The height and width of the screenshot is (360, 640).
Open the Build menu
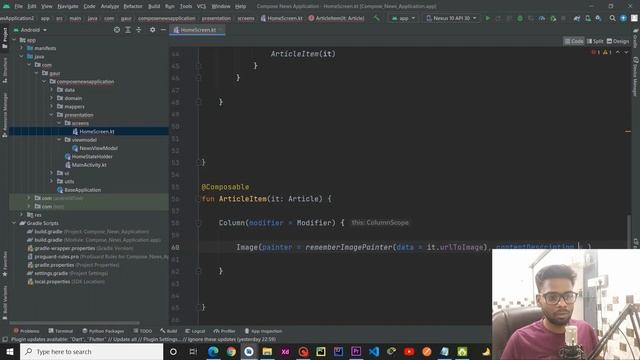click(x=154, y=7)
